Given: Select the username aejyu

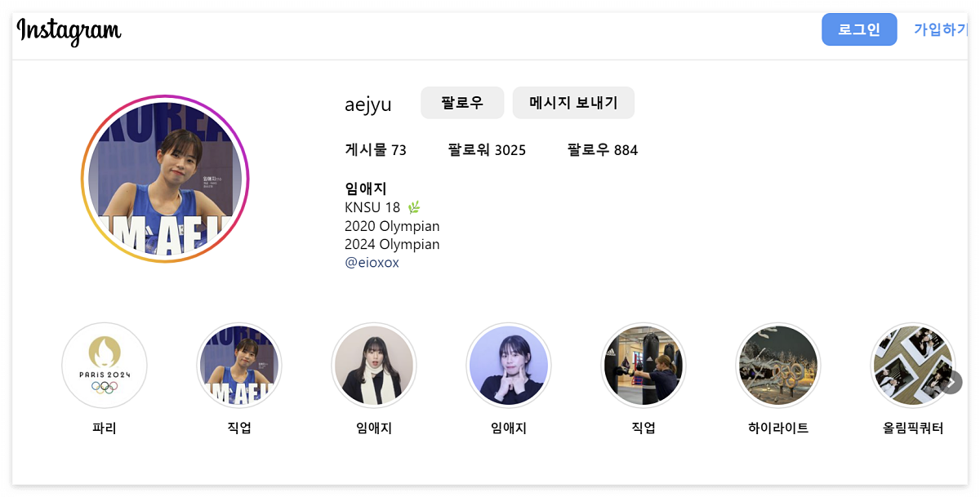Looking at the screenshot, I should point(368,104).
